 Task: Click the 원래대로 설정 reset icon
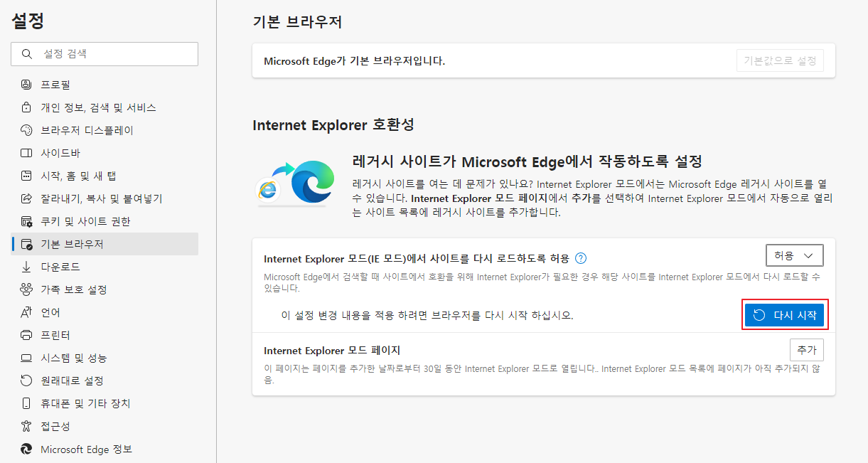pyautogui.click(x=27, y=380)
